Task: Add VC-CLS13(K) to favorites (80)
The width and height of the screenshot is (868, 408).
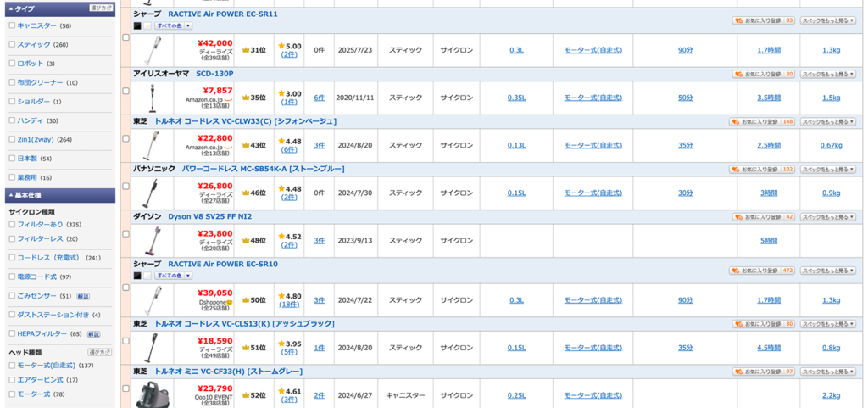Action: pos(764,324)
